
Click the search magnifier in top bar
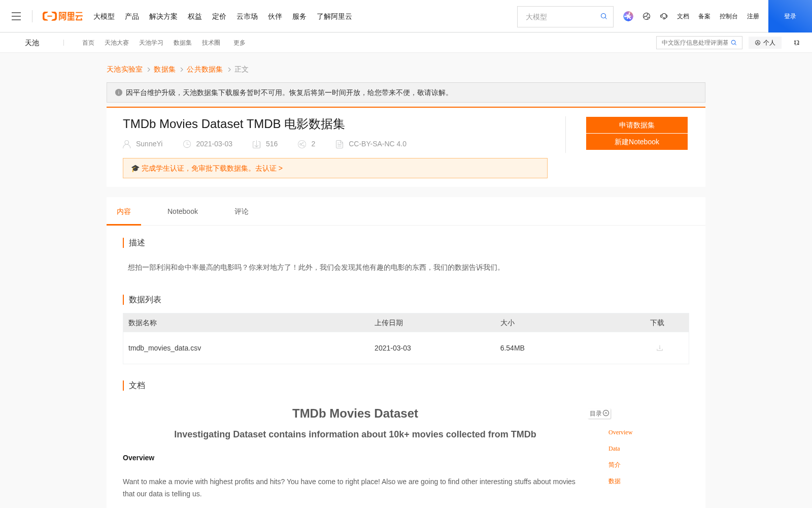click(x=604, y=16)
